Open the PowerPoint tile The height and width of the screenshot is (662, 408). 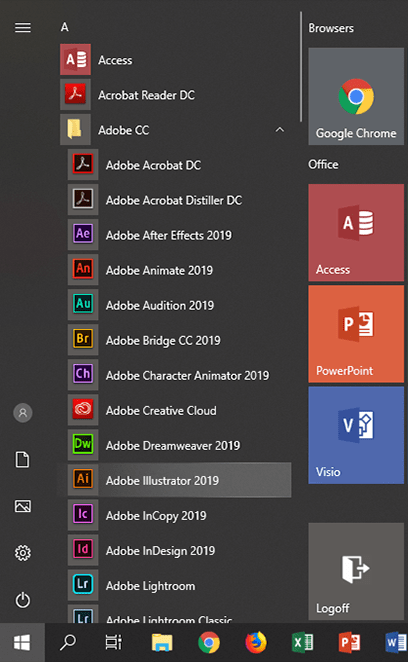[356, 334]
